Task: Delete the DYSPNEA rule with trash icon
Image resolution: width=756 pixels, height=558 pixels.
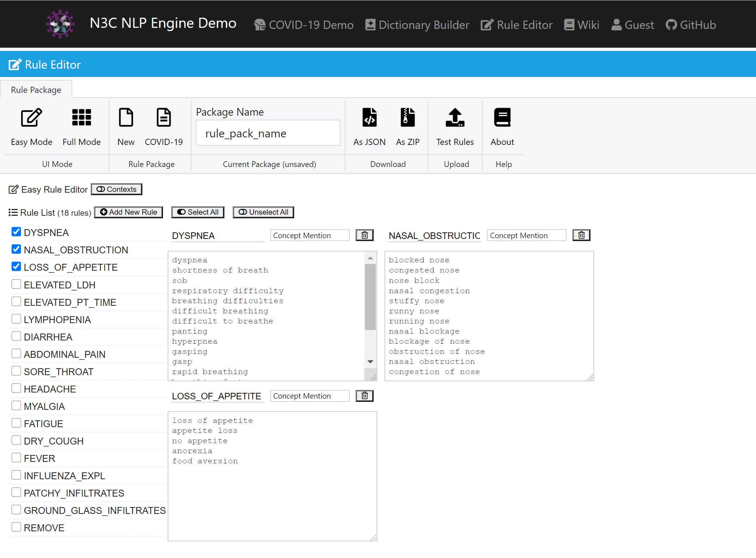Action: point(365,235)
